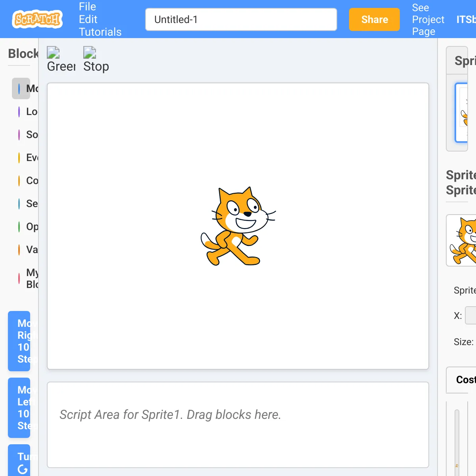Open the Tutorials menu item
The width and height of the screenshot is (476, 476).
coord(100,32)
